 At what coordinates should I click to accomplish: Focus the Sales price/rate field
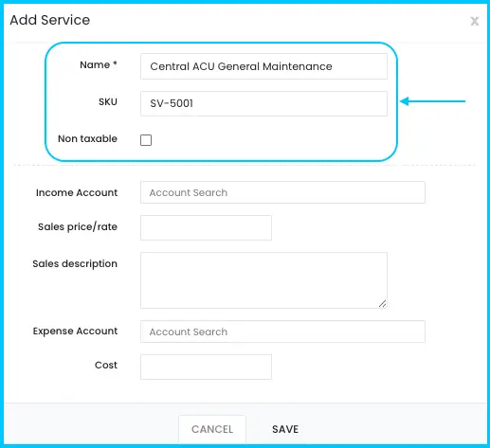pos(206,227)
